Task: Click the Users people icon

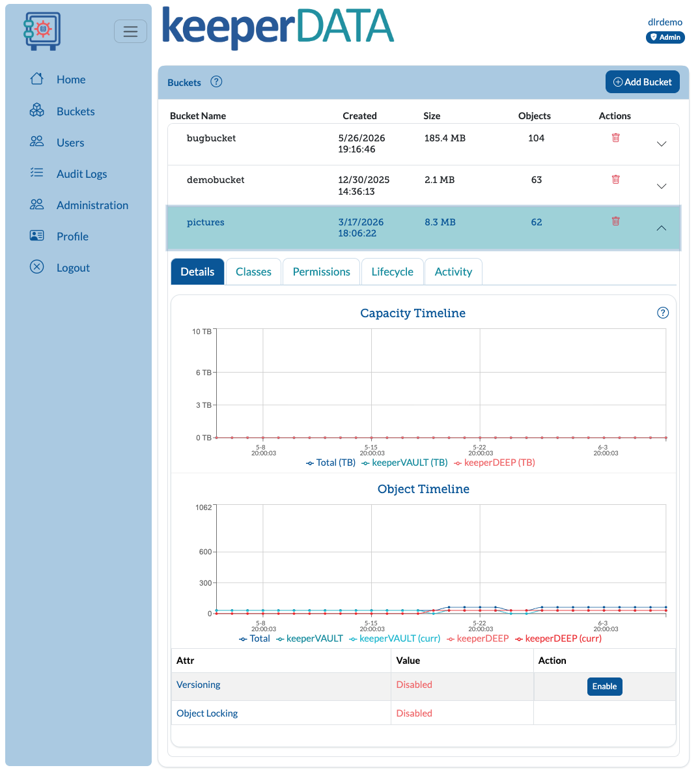Action: point(37,142)
